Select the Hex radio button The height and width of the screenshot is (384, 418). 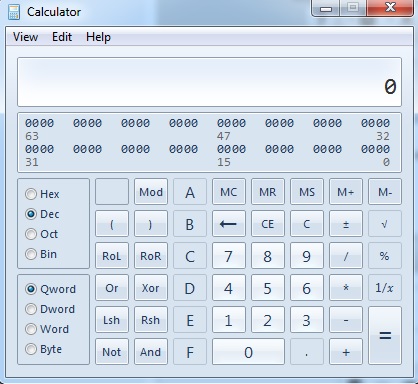(x=42, y=194)
